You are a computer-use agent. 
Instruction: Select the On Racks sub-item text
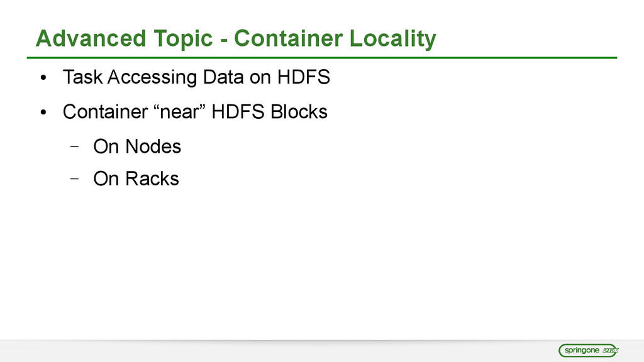pyautogui.click(x=136, y=178)
